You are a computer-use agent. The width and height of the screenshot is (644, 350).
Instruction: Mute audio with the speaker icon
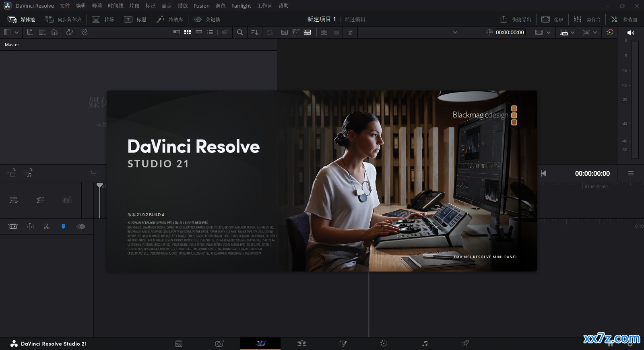(x=631, y=33)
